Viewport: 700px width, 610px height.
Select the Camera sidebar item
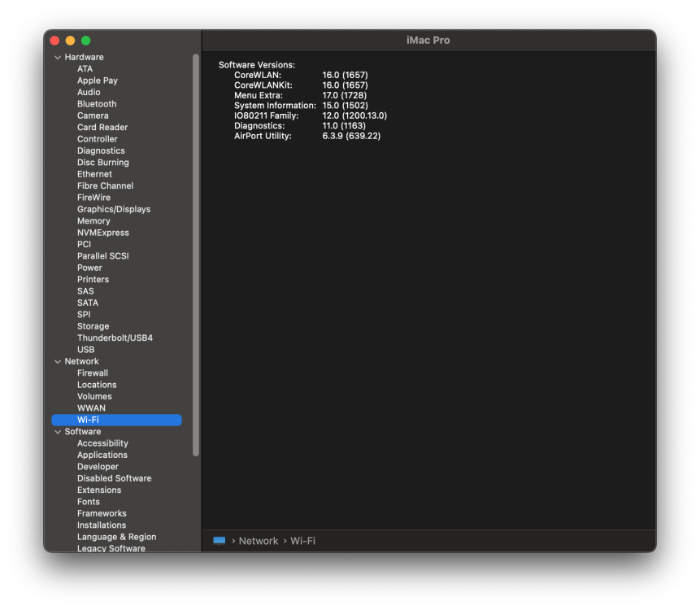[x=93, y=115]
